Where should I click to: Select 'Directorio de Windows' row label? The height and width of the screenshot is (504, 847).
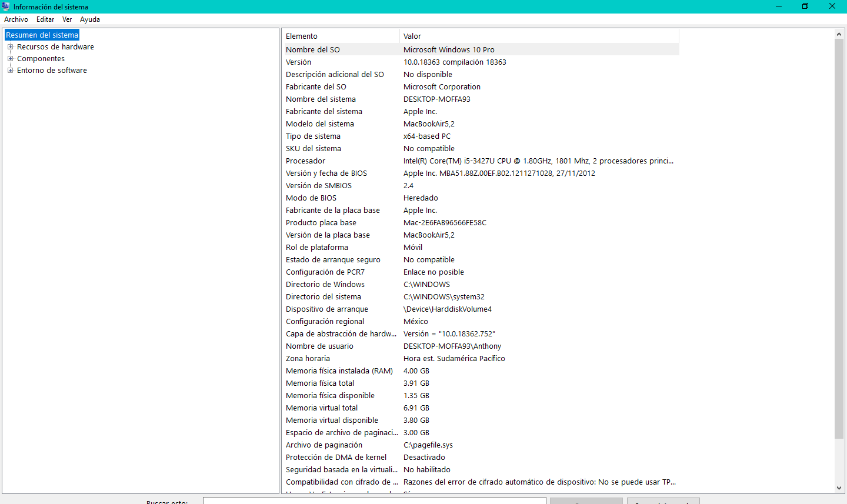click(x=325, y=285)
